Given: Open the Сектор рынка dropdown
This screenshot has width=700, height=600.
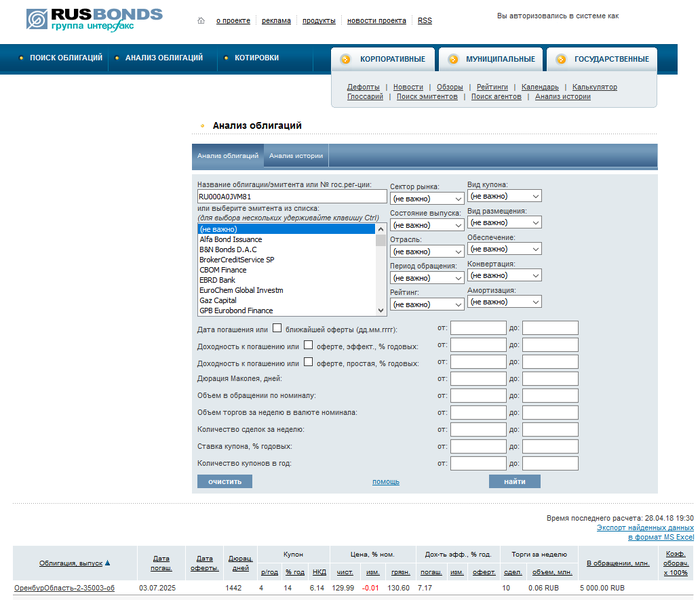Looking at the screenshot, I should coord(426,199).
